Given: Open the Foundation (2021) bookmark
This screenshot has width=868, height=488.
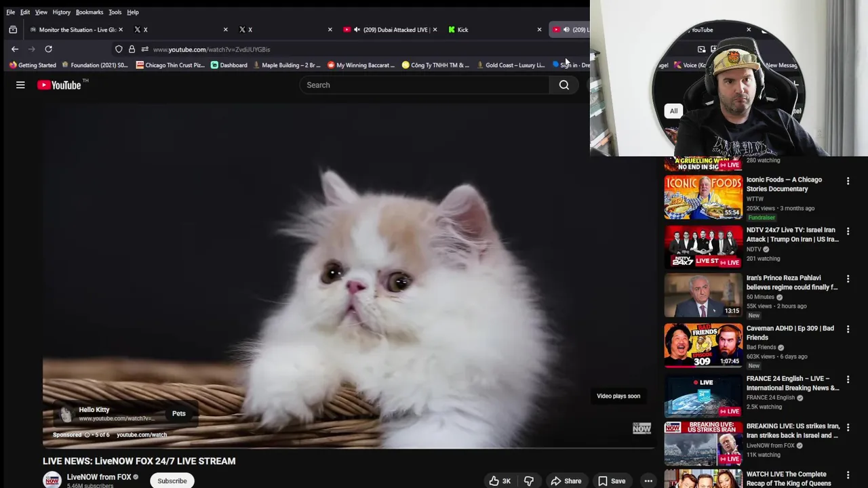Looking at the screenshot, I should (95, 65).
